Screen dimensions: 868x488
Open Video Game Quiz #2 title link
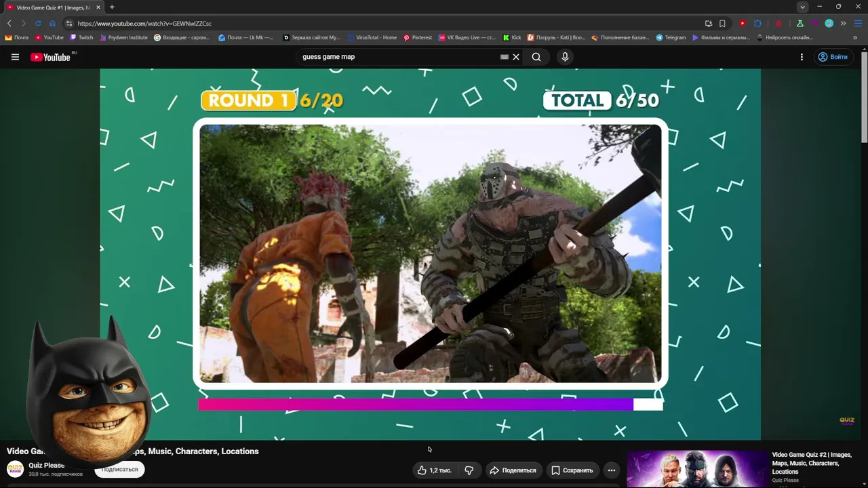(x=812, y=464)
